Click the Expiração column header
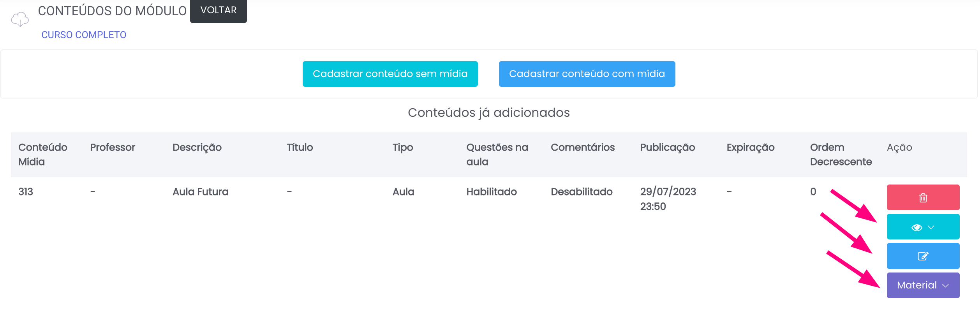 (750, 148)
